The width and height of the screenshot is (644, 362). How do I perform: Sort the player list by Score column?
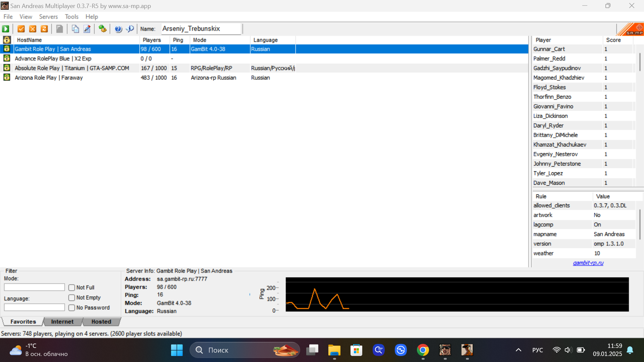point(613,40)
